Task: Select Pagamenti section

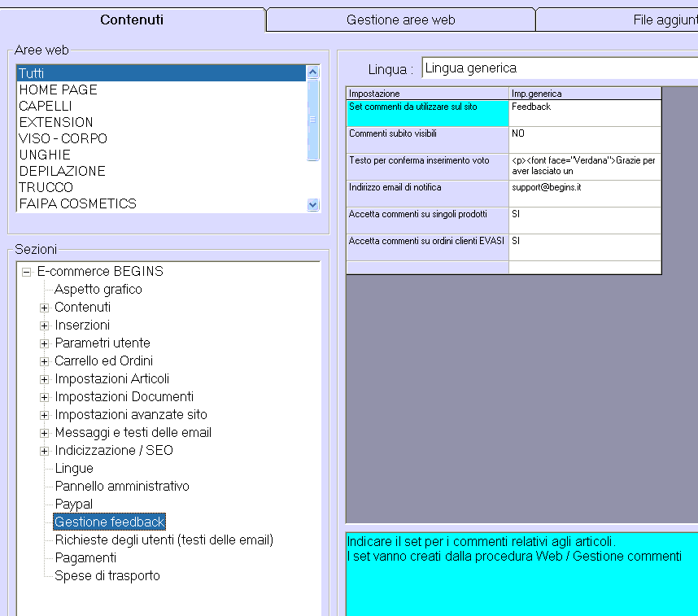Action: click(85, 557)
